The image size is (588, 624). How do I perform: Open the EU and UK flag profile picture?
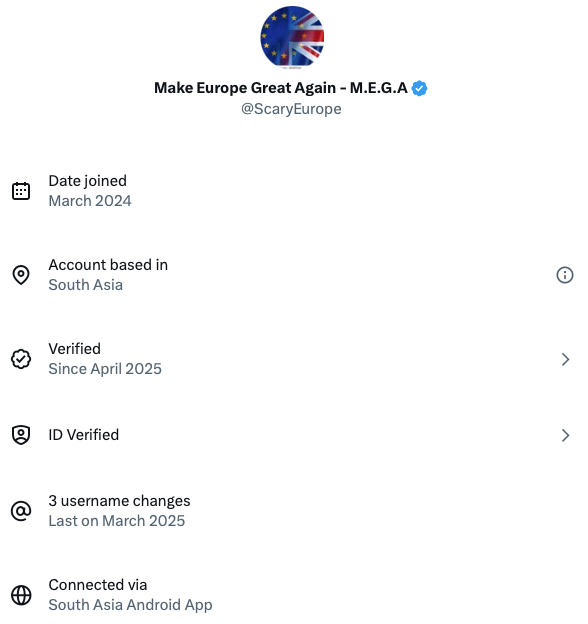tap(292, 37)
